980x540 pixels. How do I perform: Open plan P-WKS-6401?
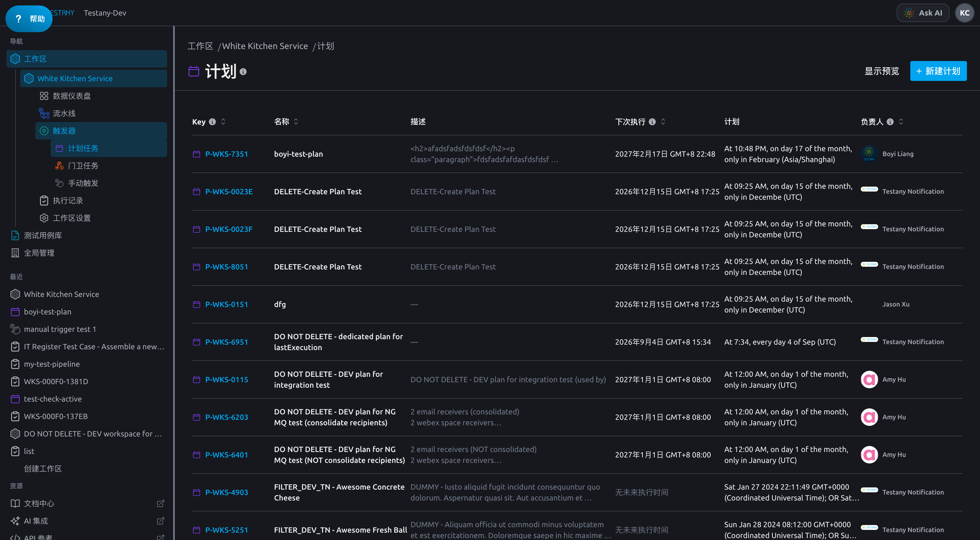[226, 455]
